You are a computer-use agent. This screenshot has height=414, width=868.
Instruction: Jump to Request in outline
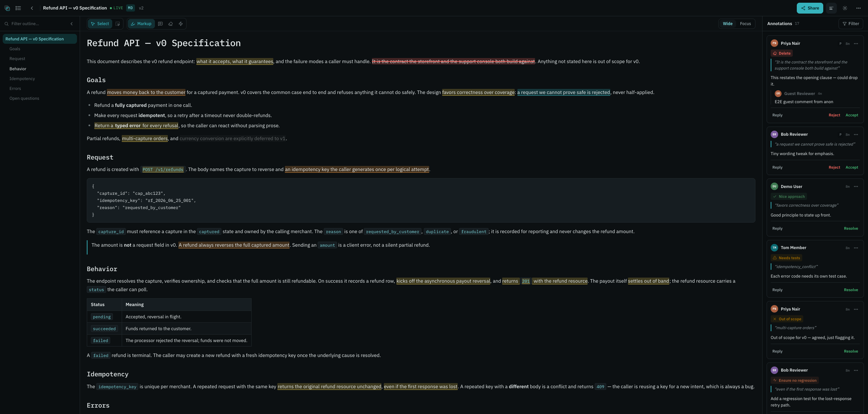[x=17, y=59]
